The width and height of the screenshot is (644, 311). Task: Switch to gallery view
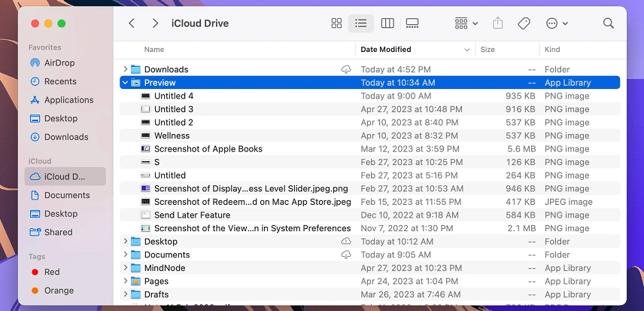click(x=412, y=23)
